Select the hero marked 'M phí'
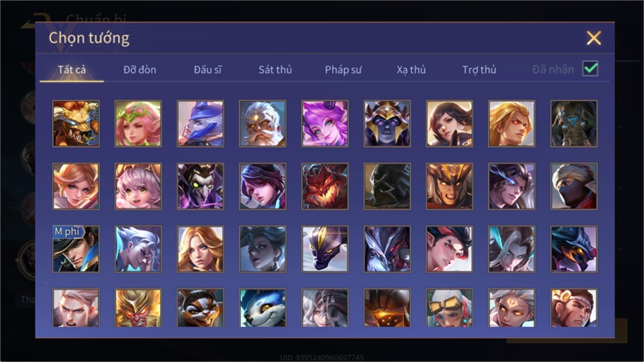 (x=76, y=249)
